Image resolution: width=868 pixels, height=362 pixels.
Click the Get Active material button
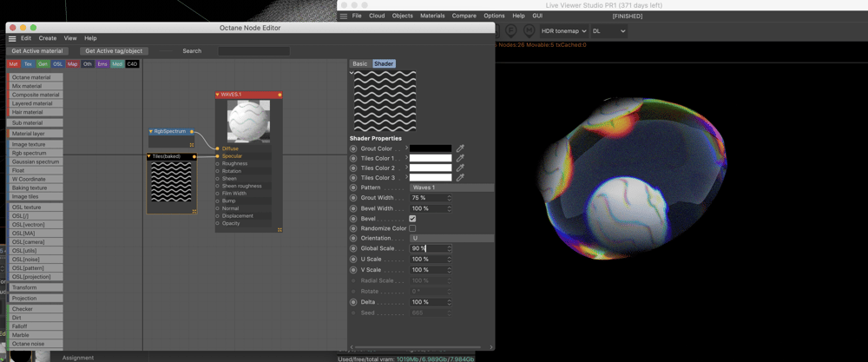point(37,51)
